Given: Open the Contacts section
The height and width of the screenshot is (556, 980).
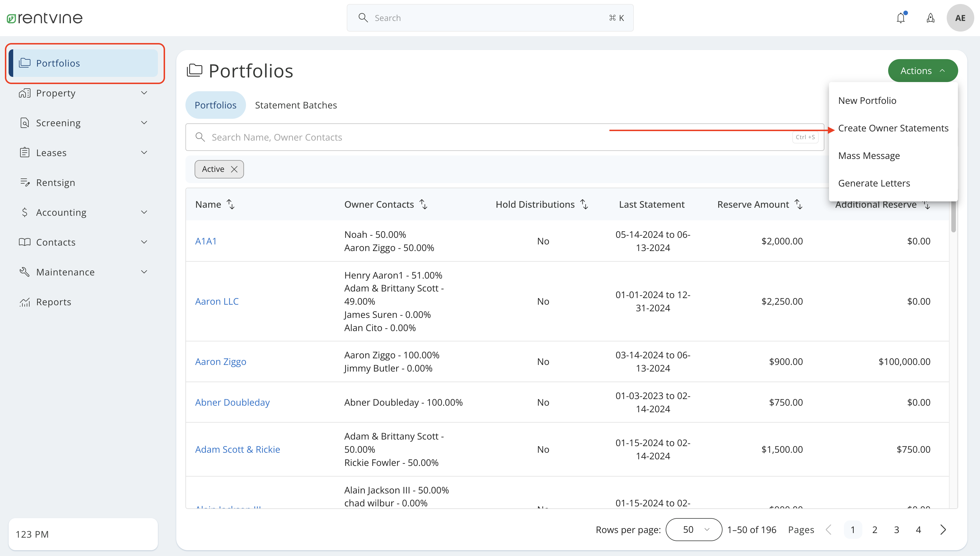Looking at the screenshot, I should (56, 242).
